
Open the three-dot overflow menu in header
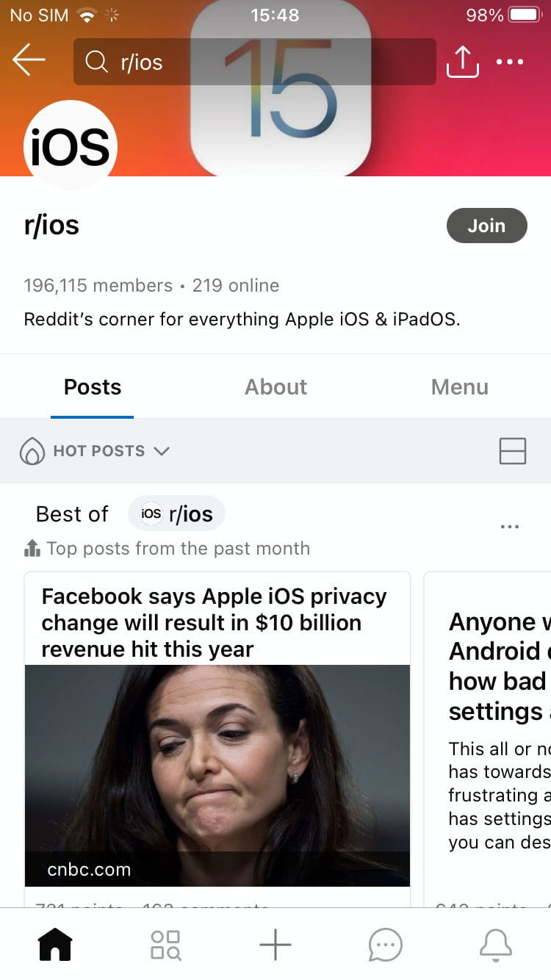tap(510, 62)
